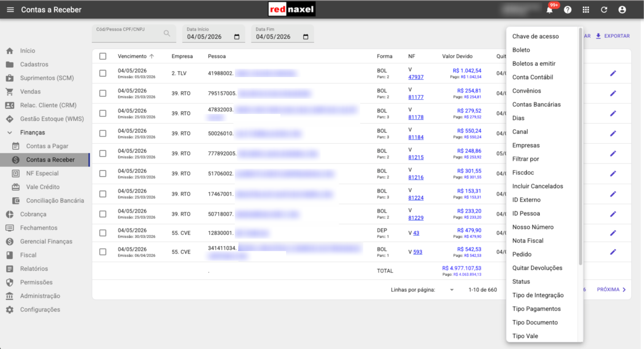
Task: Check the row for R$ 550,24
Action: click(103, 133)
